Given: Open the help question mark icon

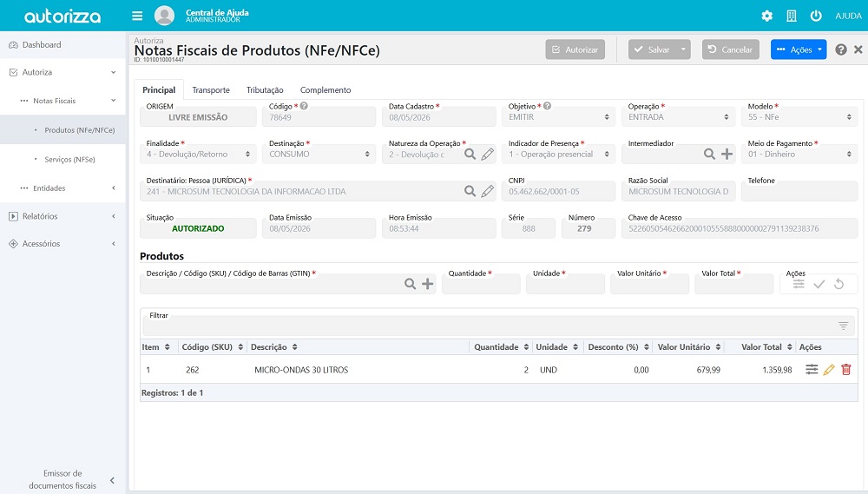Looking at the screenshot, I should pyautogui.click(x=841, y=49).
